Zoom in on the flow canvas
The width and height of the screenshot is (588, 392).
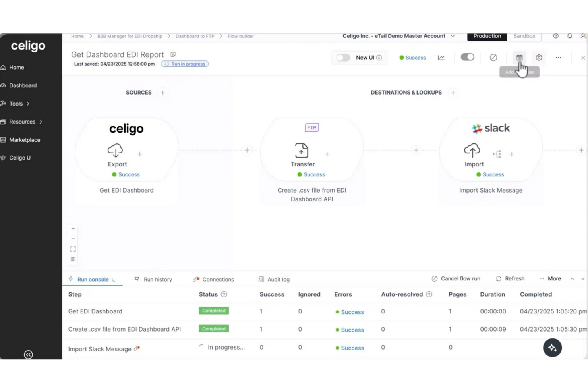(x=73, y=229)
